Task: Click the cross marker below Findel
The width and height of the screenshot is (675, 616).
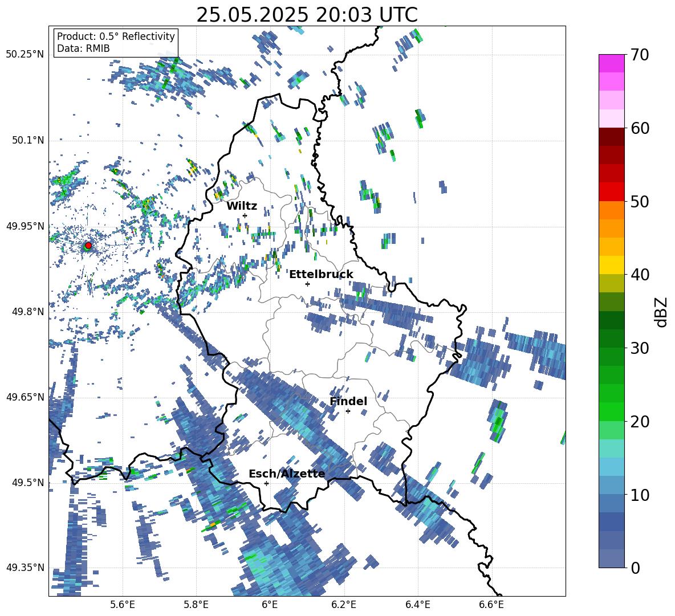Action: [348, 411]
